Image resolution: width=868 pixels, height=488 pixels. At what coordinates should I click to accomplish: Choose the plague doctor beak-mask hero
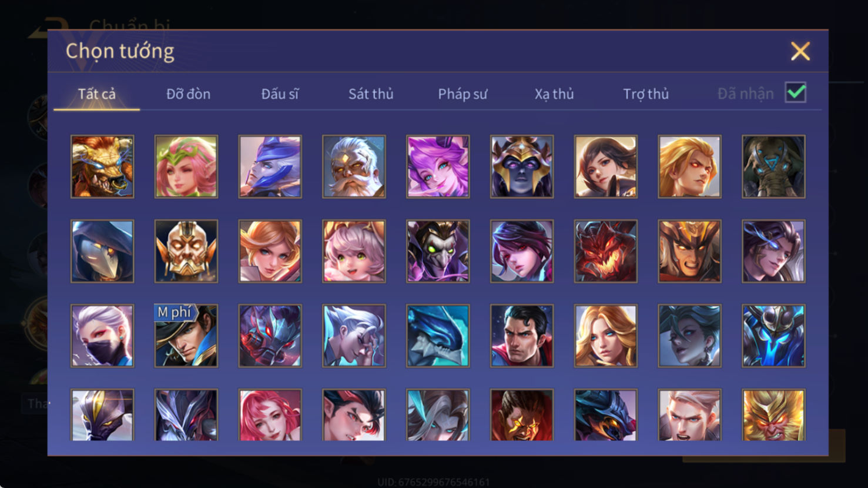pyautogui.click(x=102, y=252)
